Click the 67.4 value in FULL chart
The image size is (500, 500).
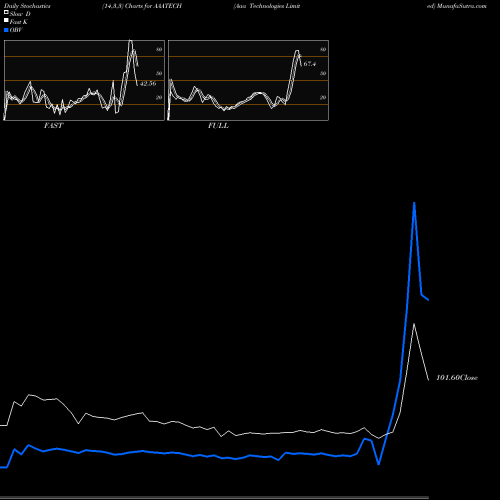point(310,64)
